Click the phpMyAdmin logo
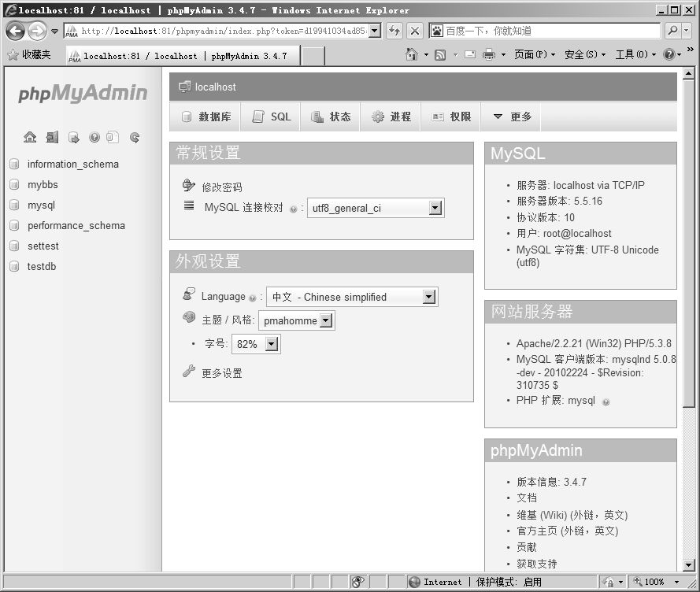This screenshot has width=700, height=592. (x=83, y=93)
